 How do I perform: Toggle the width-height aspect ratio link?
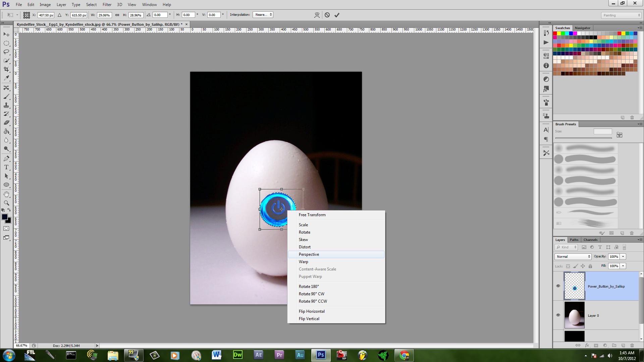pos(117,15)
